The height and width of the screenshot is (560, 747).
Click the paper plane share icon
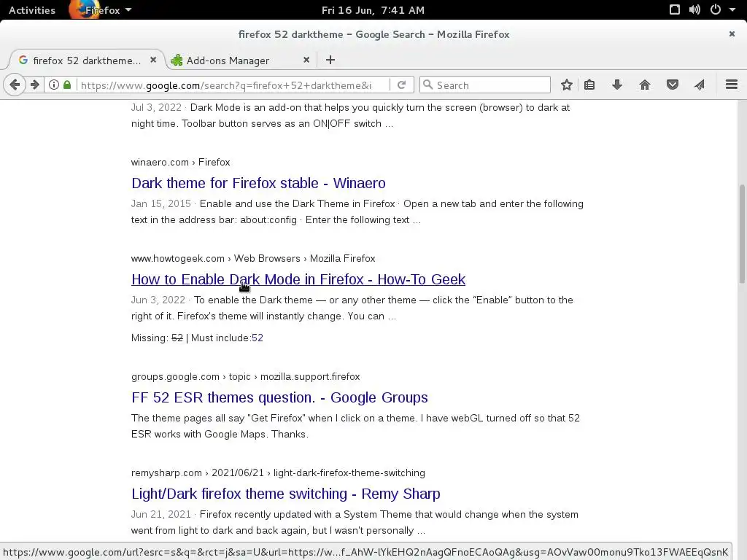tap(700, 85)
